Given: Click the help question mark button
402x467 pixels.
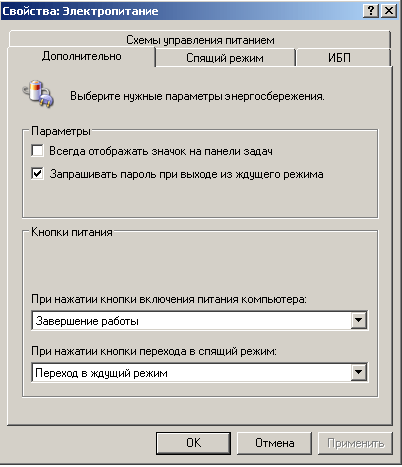Looking at the screenshot, I should click(371, 11).
